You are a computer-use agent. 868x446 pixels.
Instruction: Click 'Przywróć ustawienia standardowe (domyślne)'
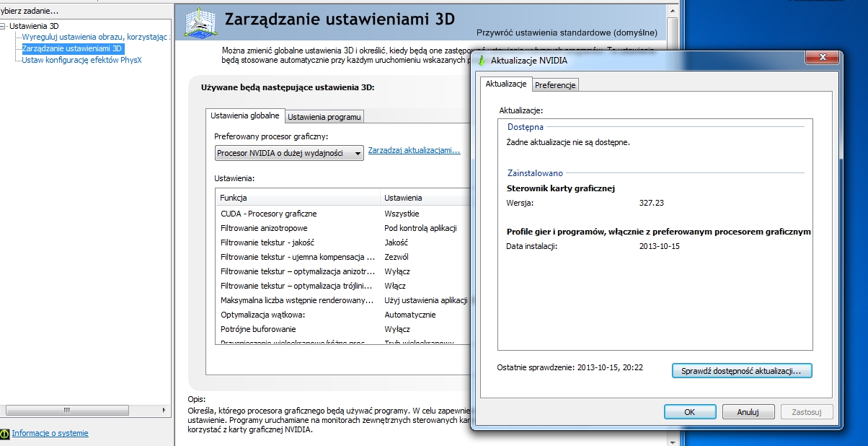coord(567,33)
